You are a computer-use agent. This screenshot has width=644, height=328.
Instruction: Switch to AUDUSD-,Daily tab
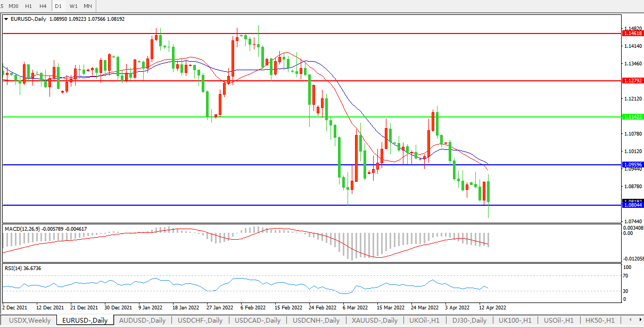coord(142,321)
